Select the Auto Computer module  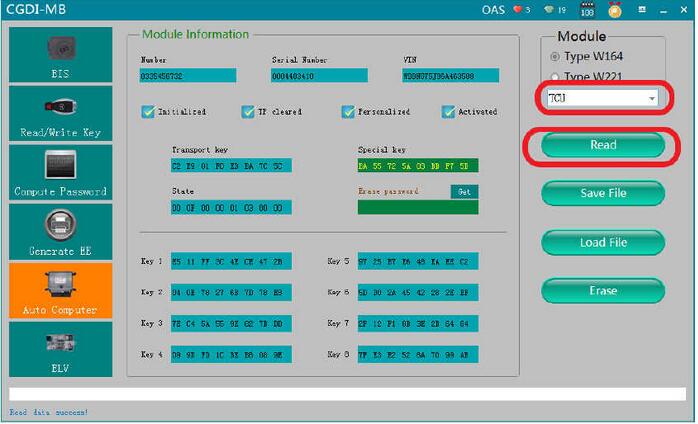(x=61, y=290)
